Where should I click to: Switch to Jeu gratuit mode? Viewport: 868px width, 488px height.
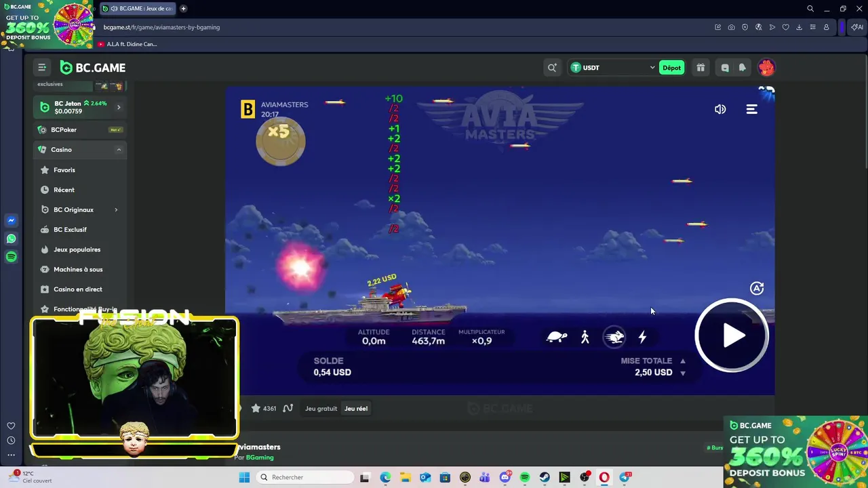pyautogui.click(x=321, y=409)
